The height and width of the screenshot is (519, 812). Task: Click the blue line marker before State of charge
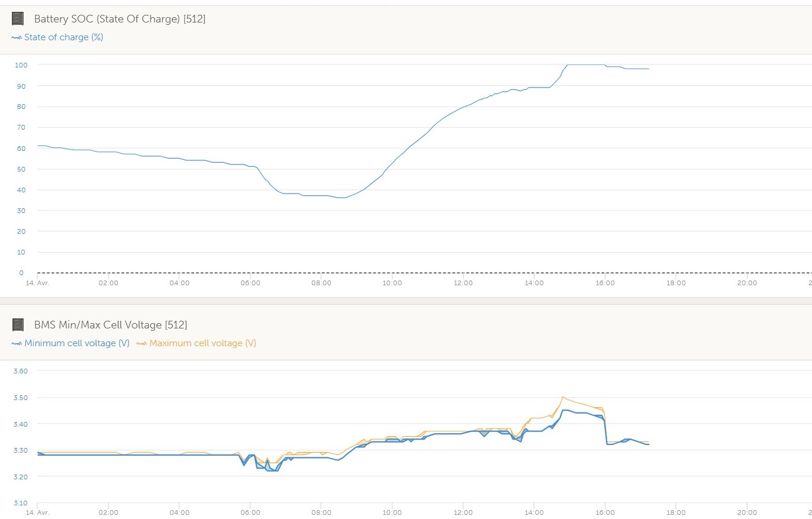click(17, 37)
